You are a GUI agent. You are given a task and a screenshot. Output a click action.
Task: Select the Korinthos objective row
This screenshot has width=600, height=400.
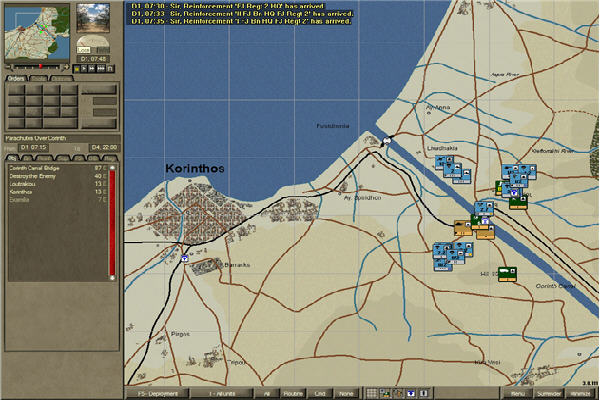[58, 192]
